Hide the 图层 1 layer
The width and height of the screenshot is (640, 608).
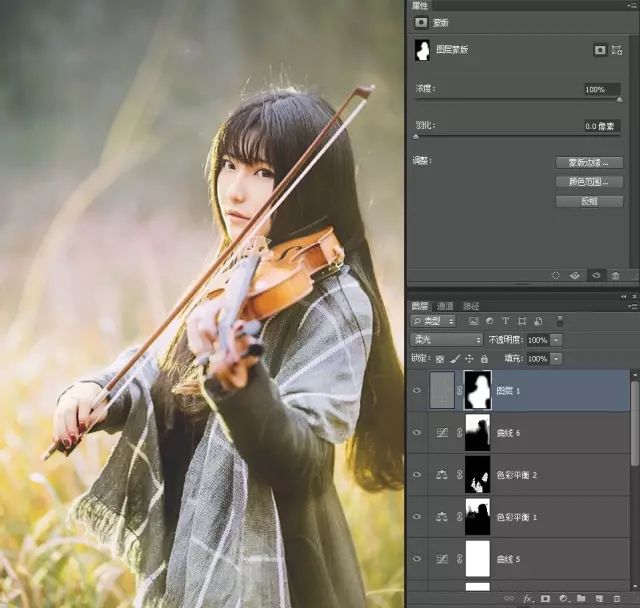417,390
